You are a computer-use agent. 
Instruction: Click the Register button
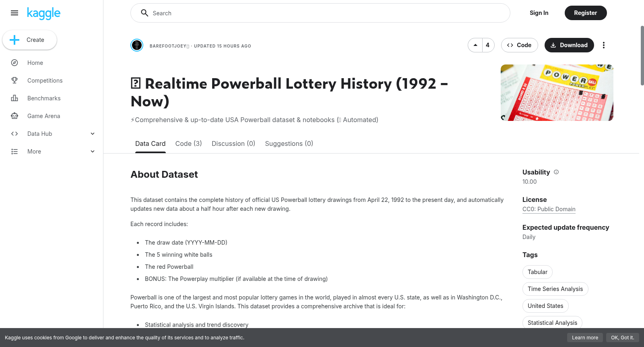click(586, 13)
